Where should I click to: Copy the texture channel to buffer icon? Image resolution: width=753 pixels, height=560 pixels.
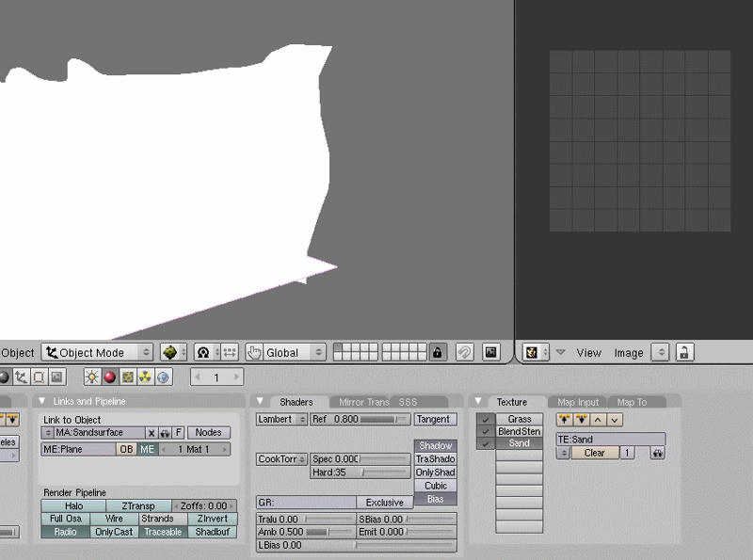click(x=564, y=420)
